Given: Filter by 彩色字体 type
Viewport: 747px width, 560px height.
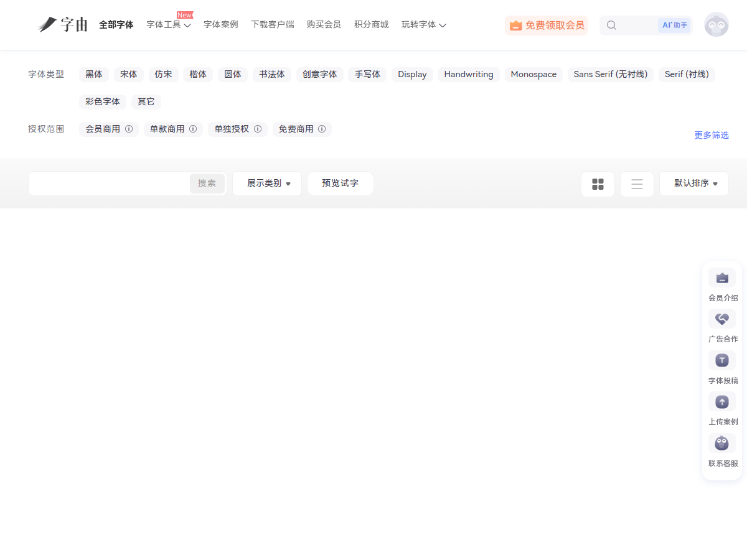Looking at the screenshot, I should click(103, 102).
